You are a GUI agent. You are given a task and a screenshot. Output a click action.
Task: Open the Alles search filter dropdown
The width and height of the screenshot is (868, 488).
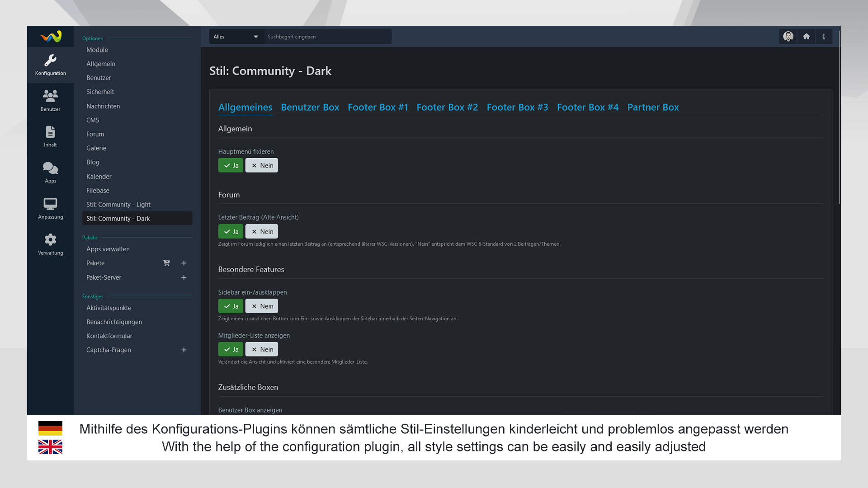click(236, 37)
